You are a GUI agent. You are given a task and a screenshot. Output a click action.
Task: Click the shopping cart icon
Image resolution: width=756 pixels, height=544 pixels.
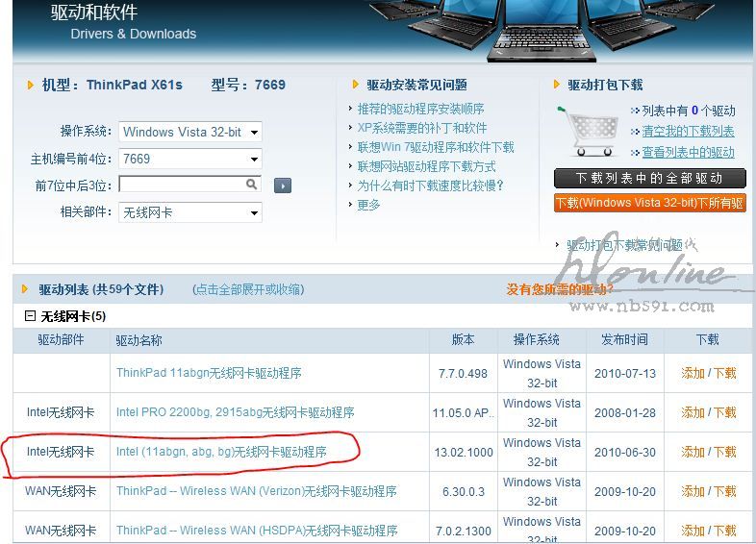click(589, 131)
